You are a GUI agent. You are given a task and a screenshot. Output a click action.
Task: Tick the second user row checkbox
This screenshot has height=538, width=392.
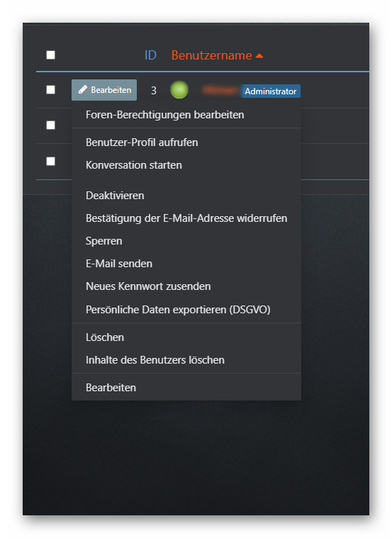tap(51, 125)
